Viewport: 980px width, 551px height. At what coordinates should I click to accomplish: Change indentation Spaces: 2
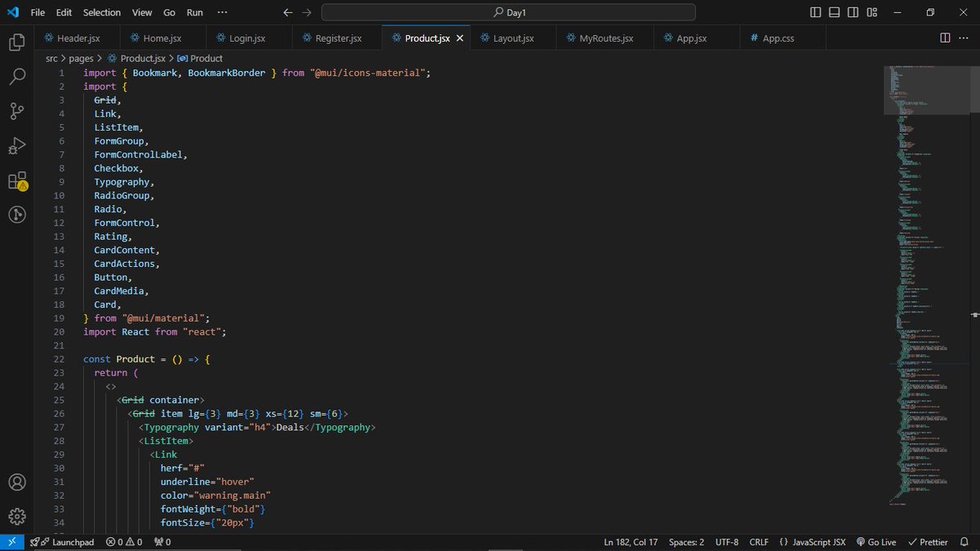(x=686, y=542)
